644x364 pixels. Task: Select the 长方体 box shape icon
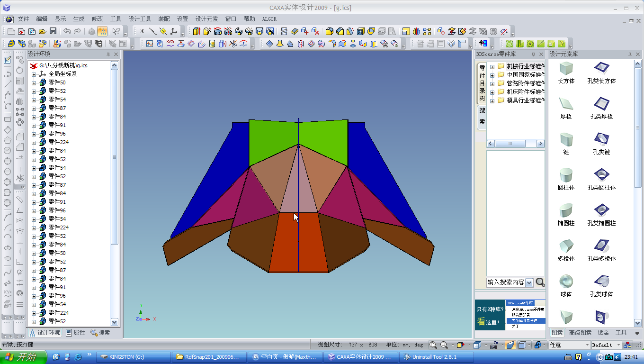(566, 68)
